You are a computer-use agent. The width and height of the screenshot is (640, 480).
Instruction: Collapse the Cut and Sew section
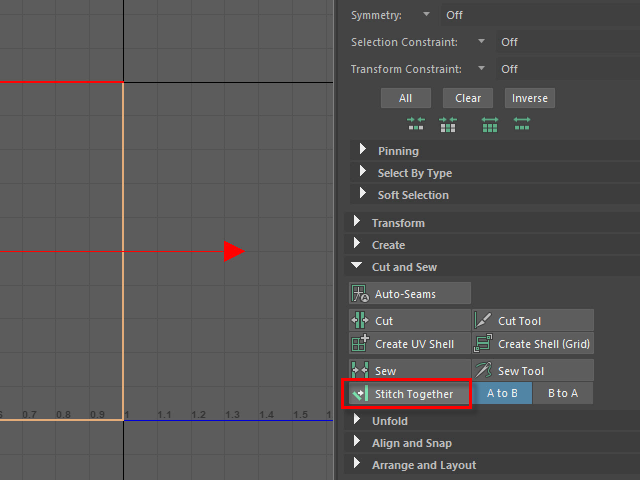[x=357, y=267]
